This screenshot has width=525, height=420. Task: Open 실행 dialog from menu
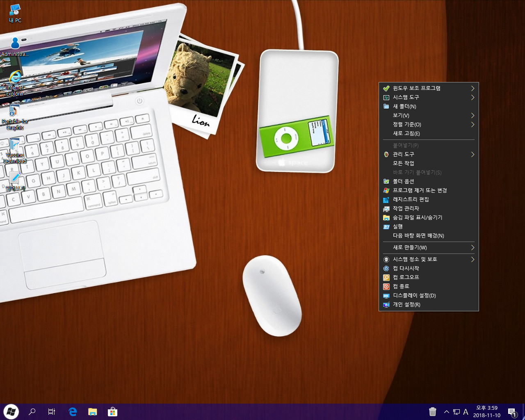429,226
